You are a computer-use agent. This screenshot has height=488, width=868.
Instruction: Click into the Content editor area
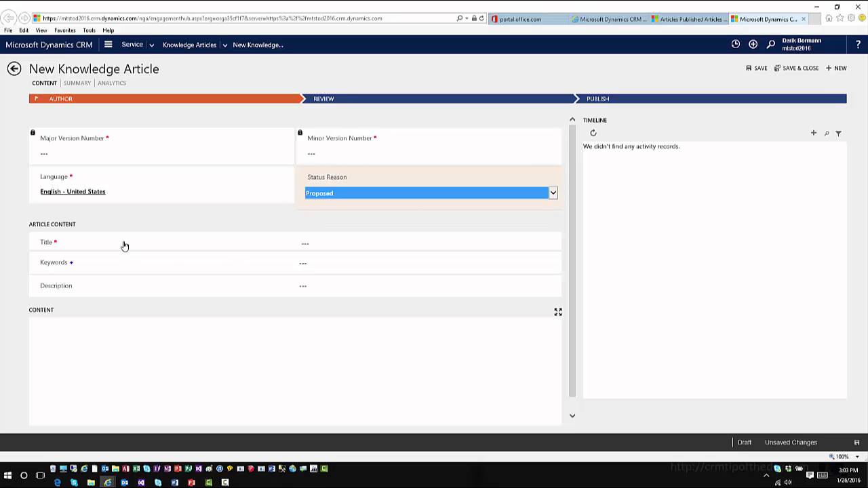coord(295,371)
